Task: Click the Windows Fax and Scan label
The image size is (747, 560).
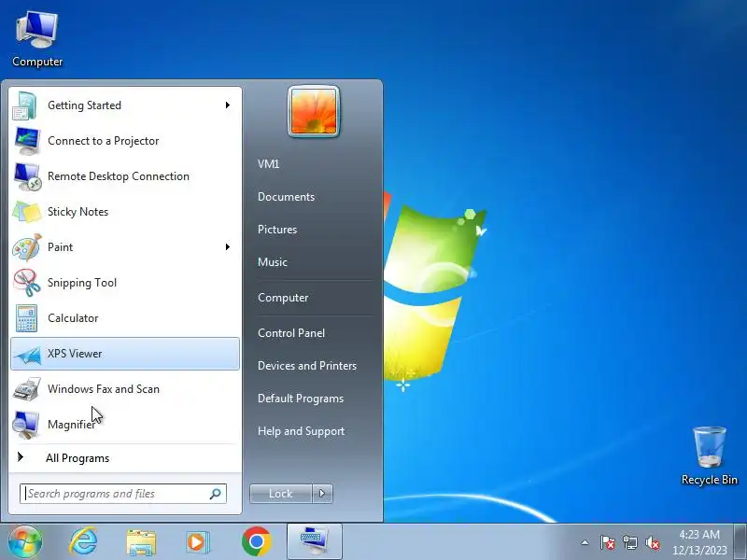Action: pos(104,389)
